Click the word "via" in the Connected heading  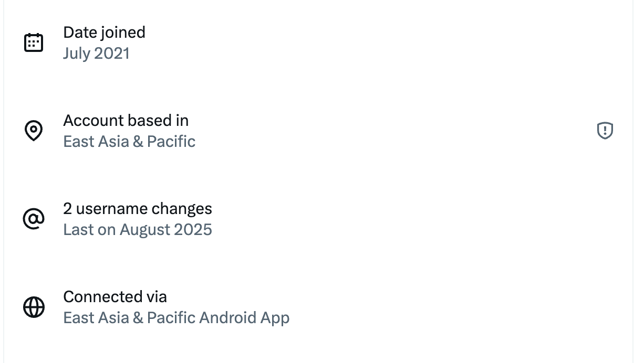click(x=156, y=297)
